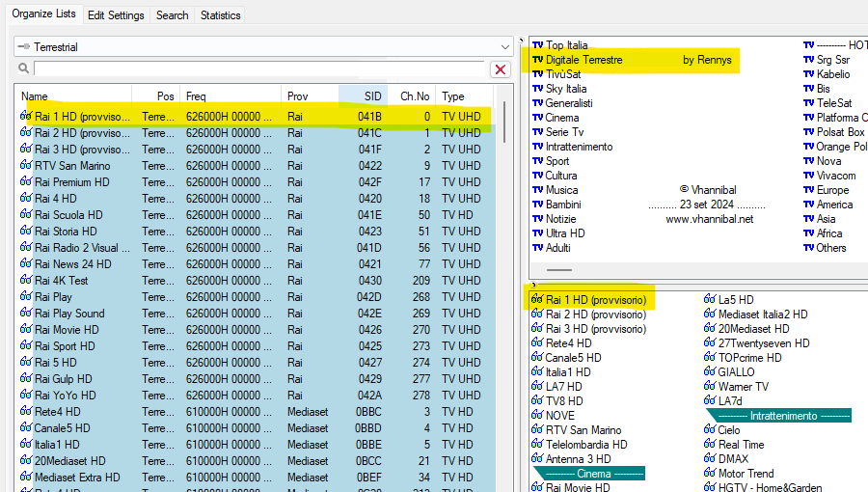Click the TV icon of Digitale Terrestre bouquet
The image size is (868, 492).
[x=537, y=60]
